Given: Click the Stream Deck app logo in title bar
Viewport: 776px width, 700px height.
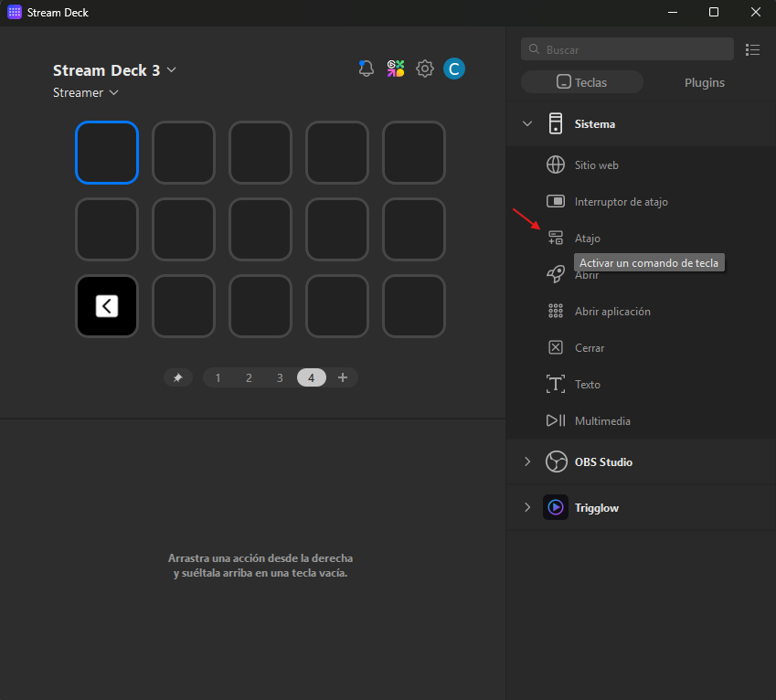Looking at the screenshot, I should point(15,13).
